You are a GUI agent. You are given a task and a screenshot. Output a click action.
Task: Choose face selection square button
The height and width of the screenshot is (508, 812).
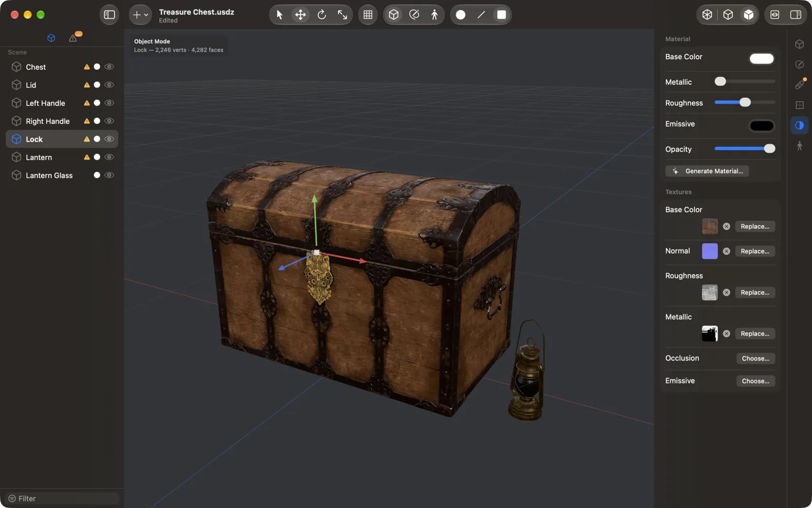[x=501, y=15]
